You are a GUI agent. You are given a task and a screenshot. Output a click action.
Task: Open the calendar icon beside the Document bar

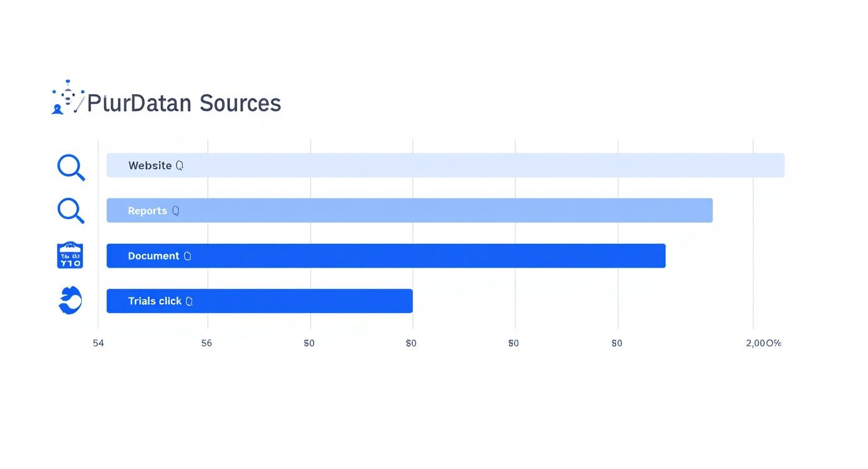pyautogui.click(x=70, y=256)
